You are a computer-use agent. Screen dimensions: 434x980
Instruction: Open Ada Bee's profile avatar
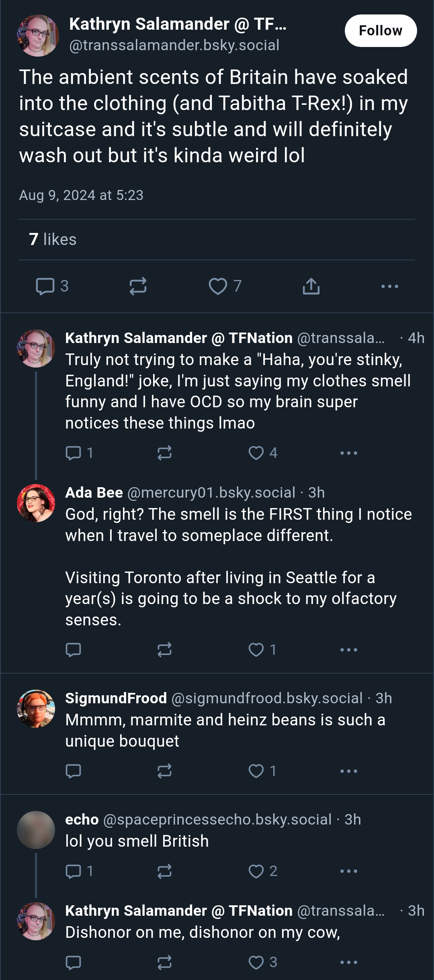tap(36, 503)
